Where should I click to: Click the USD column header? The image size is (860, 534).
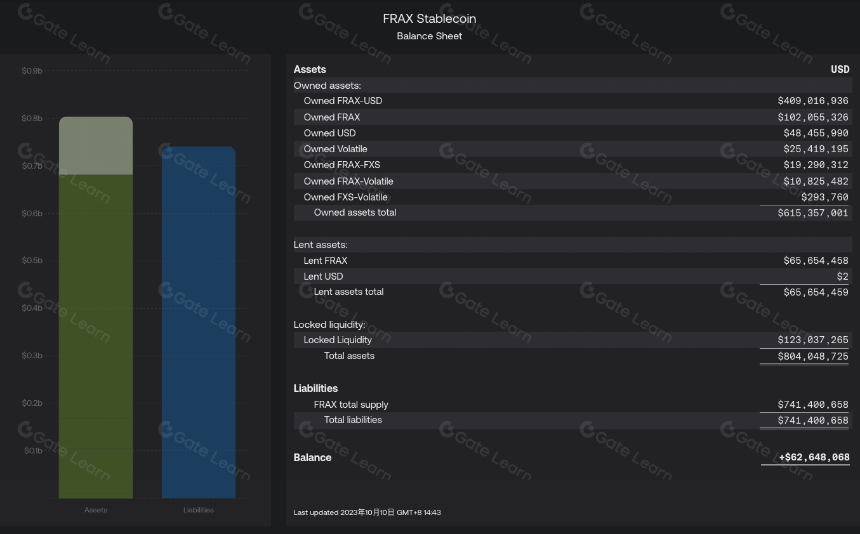[x=840, y=70]
